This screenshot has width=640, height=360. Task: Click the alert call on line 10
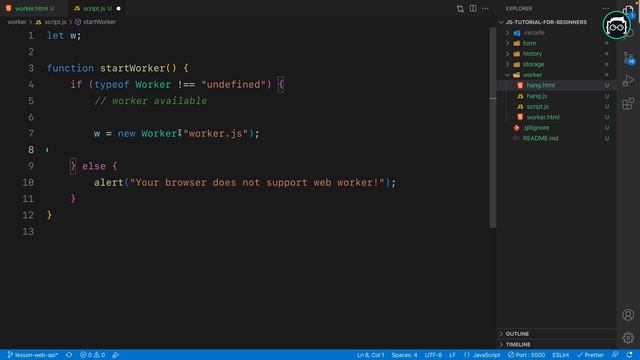point(109,182)
